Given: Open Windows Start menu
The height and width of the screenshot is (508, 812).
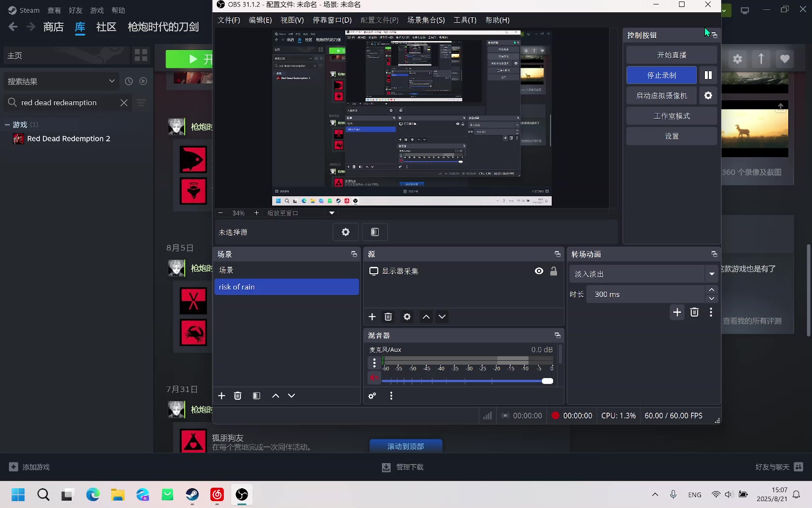Looking at the screenshot, I should point(18,494).
